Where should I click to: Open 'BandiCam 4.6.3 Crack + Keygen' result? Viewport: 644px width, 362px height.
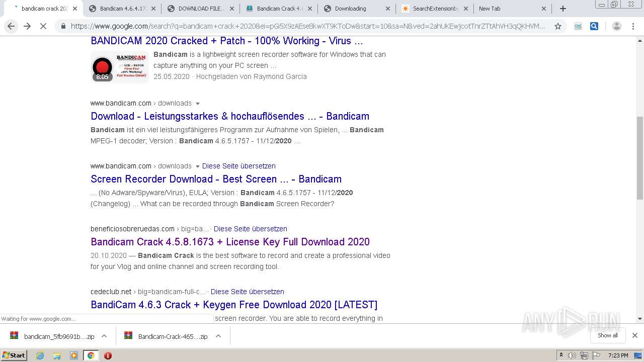click(x=234, y=305)
